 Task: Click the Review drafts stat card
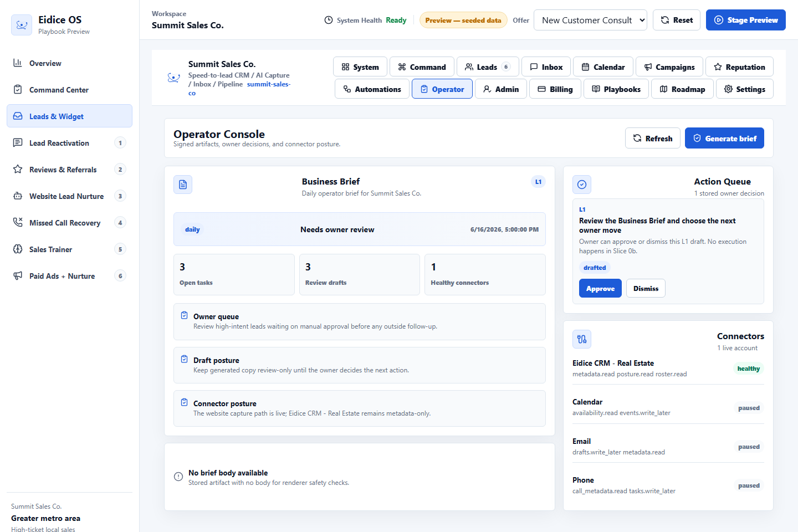tap(360, 274)
